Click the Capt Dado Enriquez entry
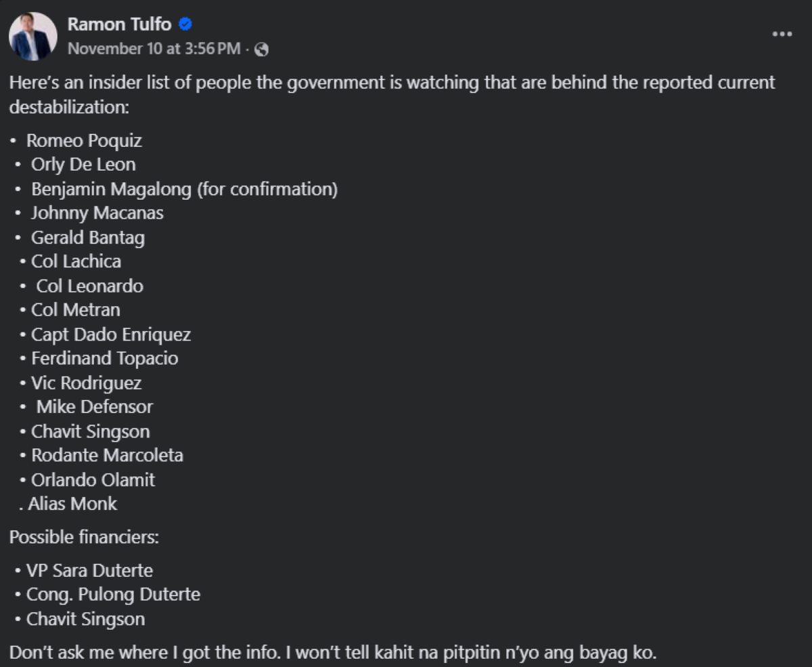Viewport: 812px width, 667px height. [111, 335]
